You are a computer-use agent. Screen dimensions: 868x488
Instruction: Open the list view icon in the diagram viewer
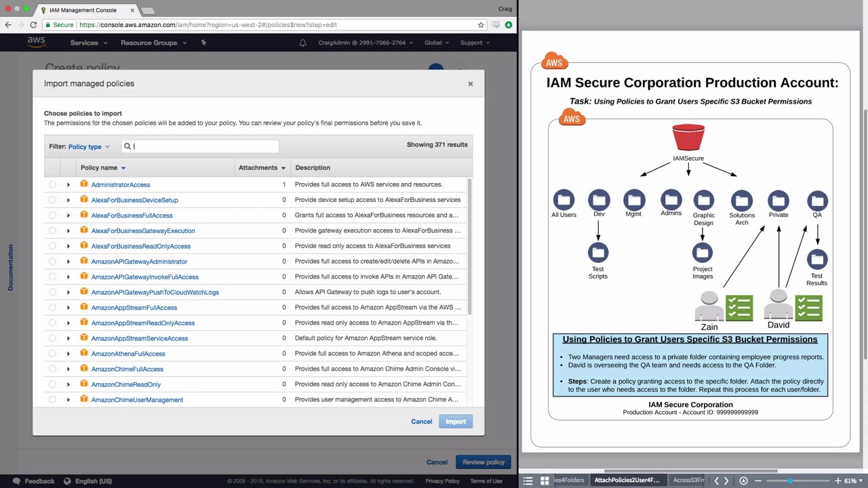(528, 481)
